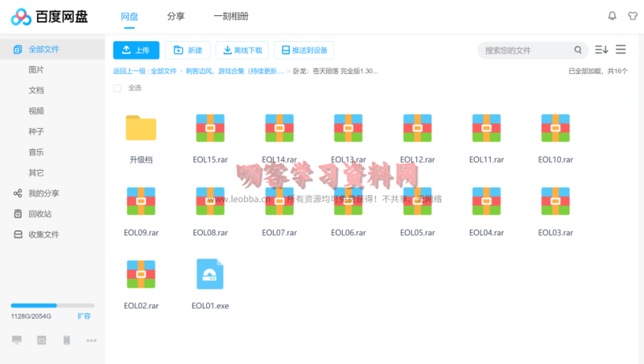Select the EOL15.rar archive icon
644x364 pixels.
[x=210, y=128]
